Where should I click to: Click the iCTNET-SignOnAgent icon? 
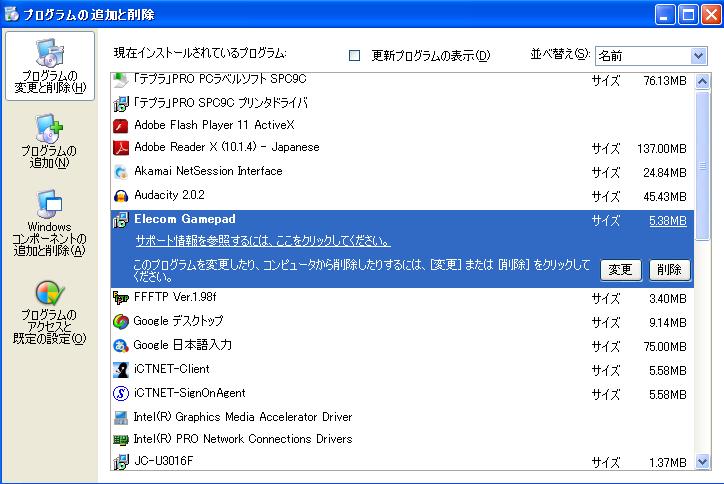121,393
